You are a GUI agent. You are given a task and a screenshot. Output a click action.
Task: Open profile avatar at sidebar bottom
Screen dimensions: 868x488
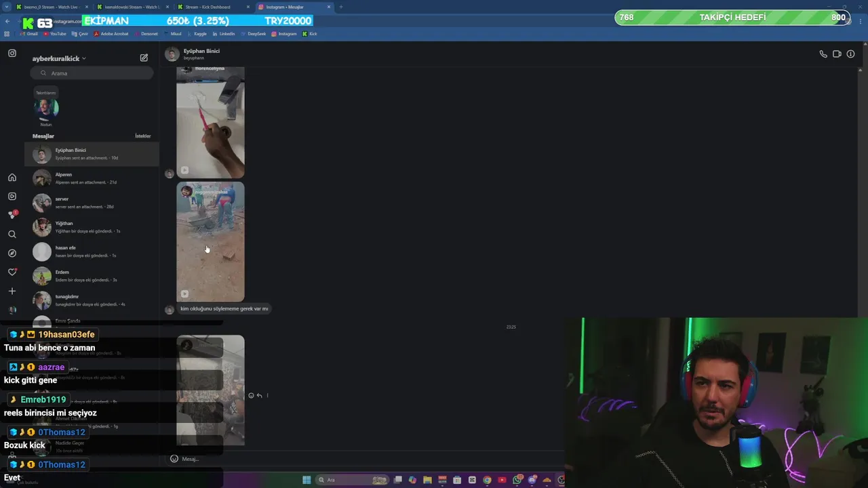pyautogui.click(x=12, y=310)
